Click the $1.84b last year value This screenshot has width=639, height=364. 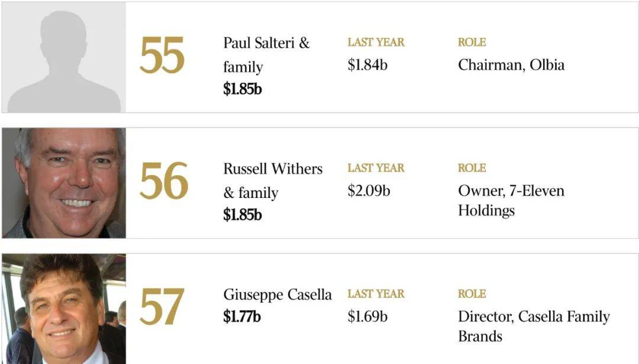pyautogui.click(x=367, y=65)
